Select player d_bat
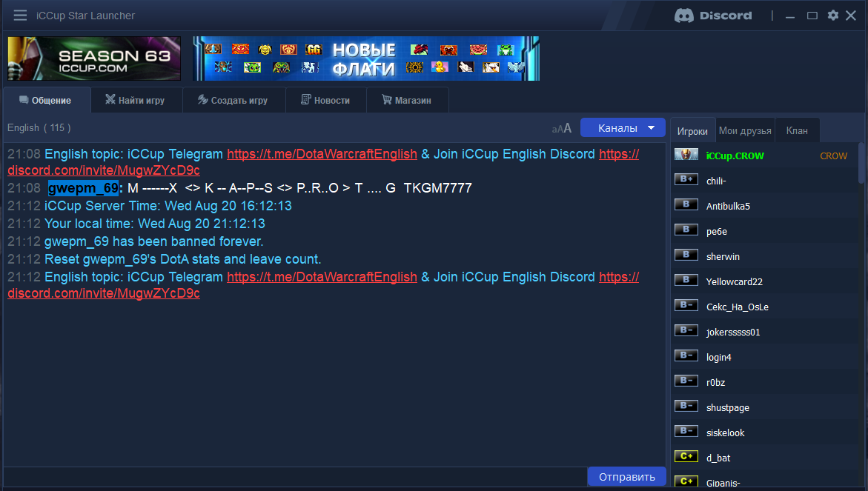This screenshot has height=491, width=868. click(766, 458)
